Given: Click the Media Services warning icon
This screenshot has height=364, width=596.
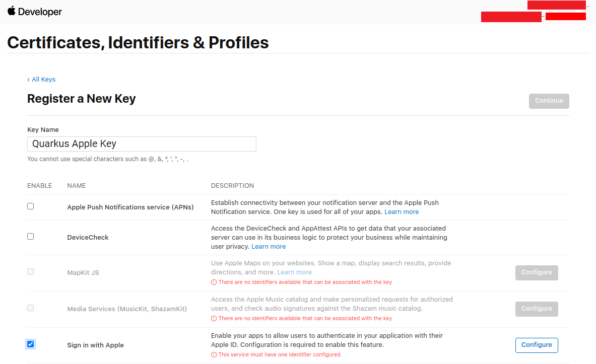Looking at the screenshot, I should click(214, 318).
